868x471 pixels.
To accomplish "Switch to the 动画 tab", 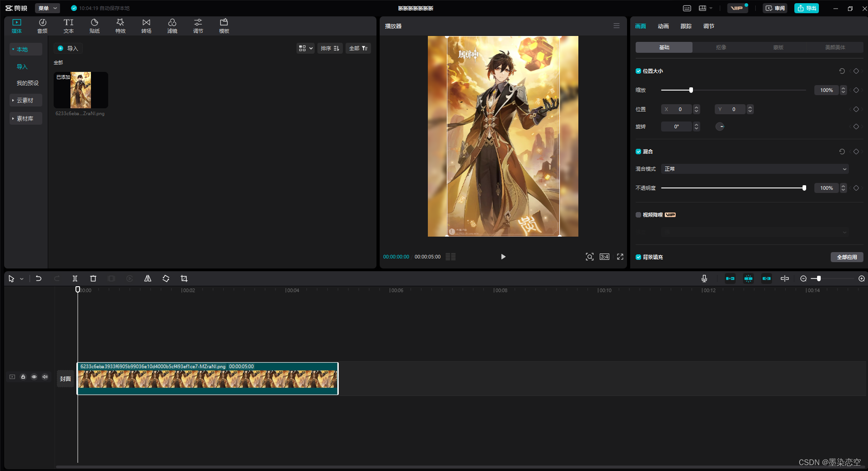I will tap(663, 26).
